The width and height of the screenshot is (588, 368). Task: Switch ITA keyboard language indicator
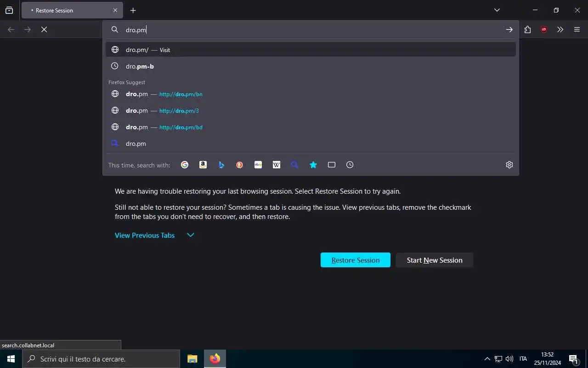(523, 359)
